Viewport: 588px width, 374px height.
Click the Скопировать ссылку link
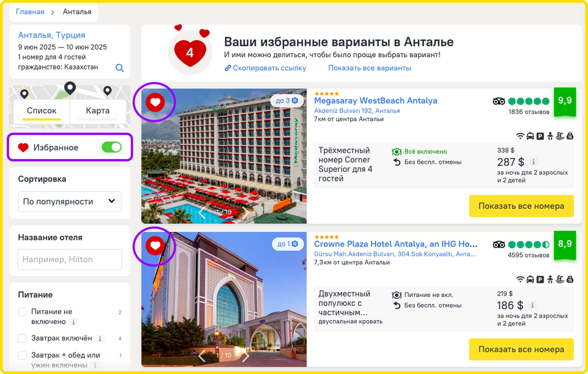[265, 68]
